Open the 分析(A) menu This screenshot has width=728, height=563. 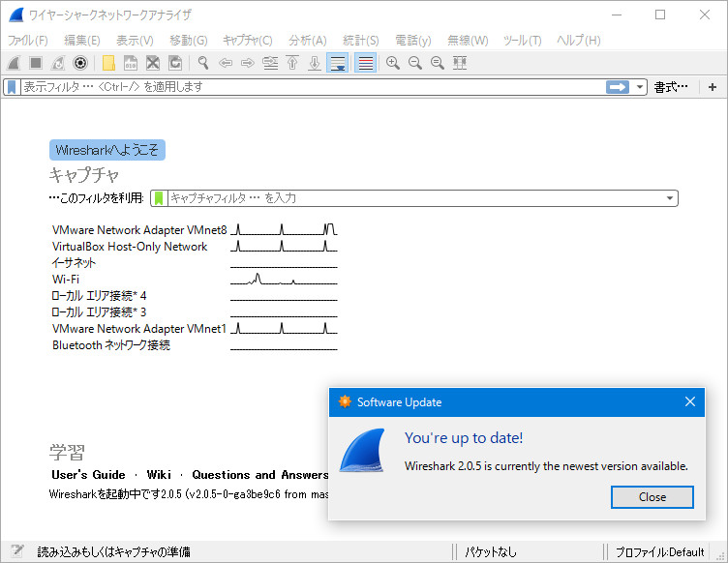[x=307, y=41]
